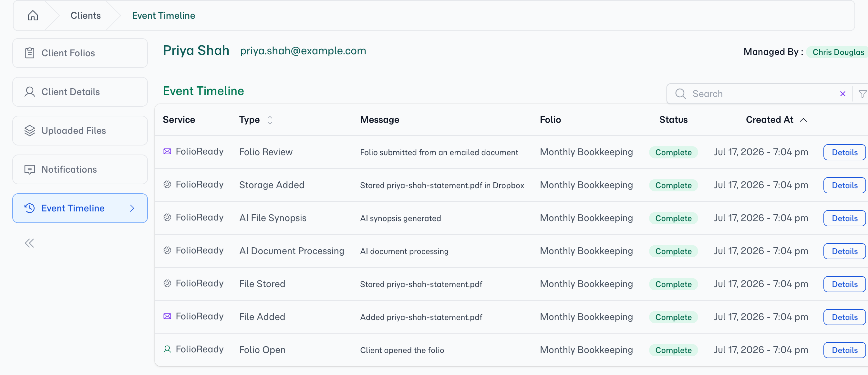Open Details for AI File Synopsis row
The image size is (868, 375).
click(x=844, y=218)
